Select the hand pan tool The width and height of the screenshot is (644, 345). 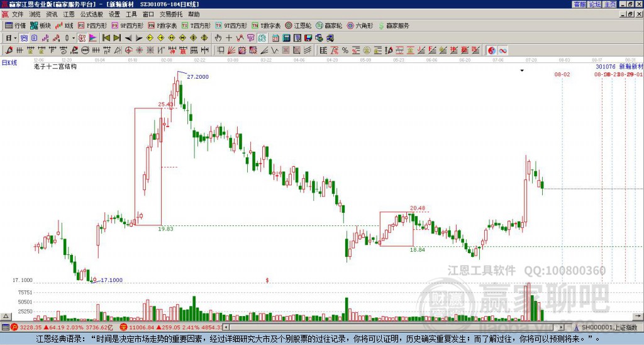pos(218,38)
